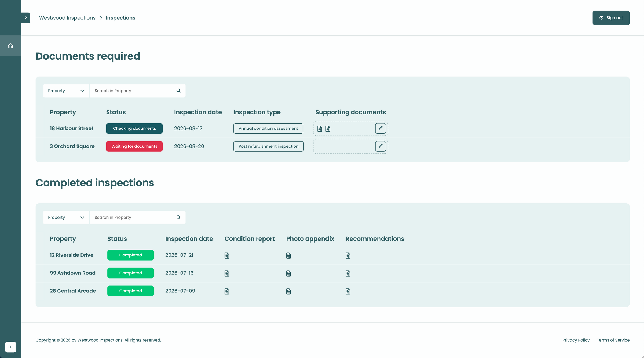The height and width of the screenshot is (358, 644).
Task: Click the Waiting for documents status badge
Action: point(134,146)
